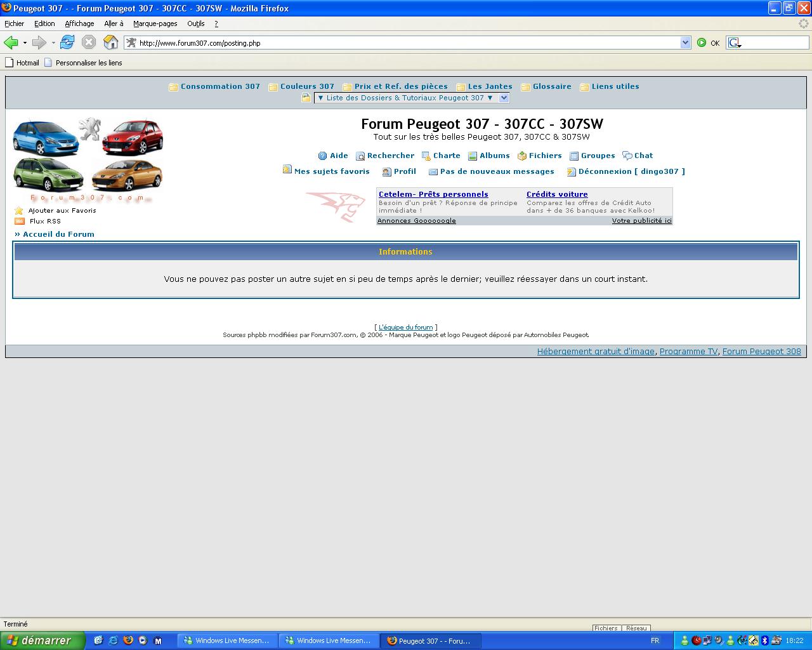Image resolution: width=812 pixels, height=650 pixels.
Task: Click the Albums icon
Action: (x=473, y=156)
